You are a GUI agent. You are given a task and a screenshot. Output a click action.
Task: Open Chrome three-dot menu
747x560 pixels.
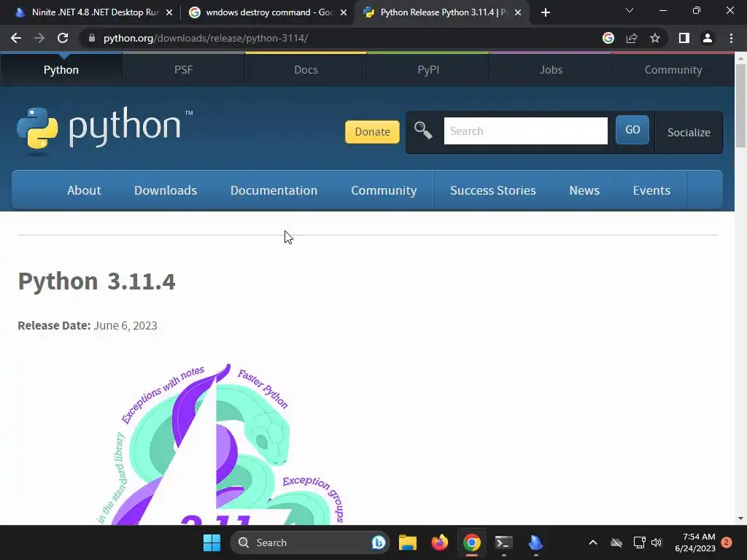pos(731,38)
